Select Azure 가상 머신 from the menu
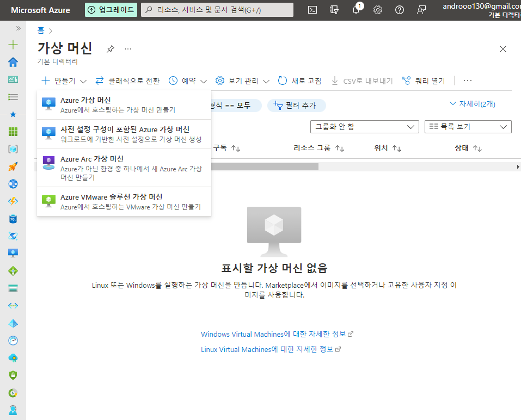The image size is (521, 420). click(x=124, y=105)
